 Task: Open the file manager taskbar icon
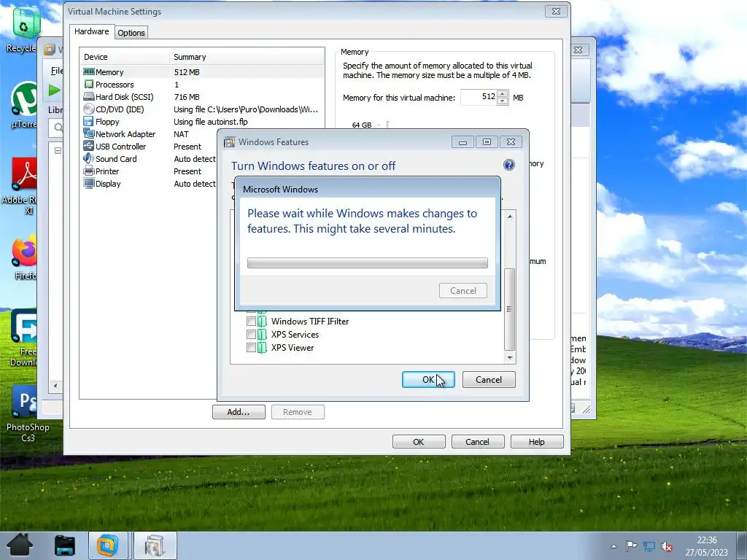click(65, 545)
